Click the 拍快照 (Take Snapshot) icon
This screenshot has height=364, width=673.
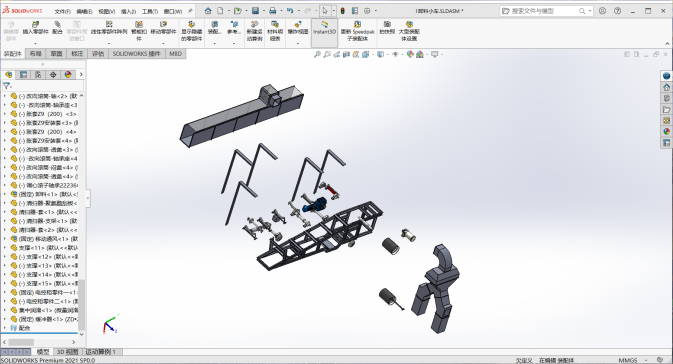[387, 24]
